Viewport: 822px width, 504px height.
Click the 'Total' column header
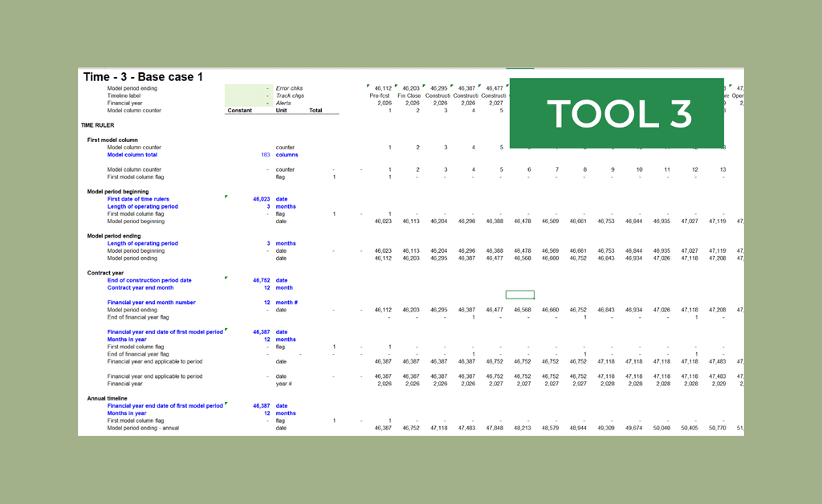tap(315, 111)
